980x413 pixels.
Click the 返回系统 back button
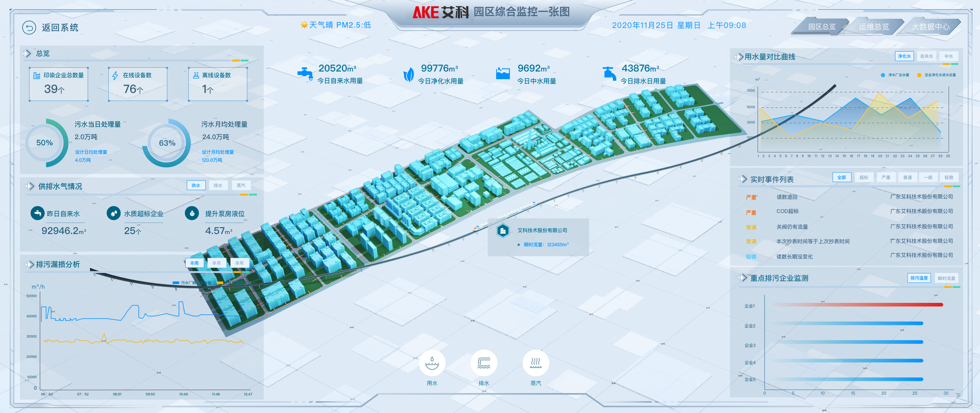(30, 28)
